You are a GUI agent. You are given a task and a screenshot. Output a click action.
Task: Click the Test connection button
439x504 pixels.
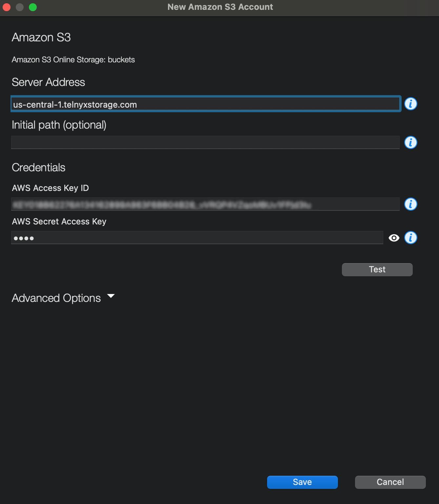(x=377, y=269)
